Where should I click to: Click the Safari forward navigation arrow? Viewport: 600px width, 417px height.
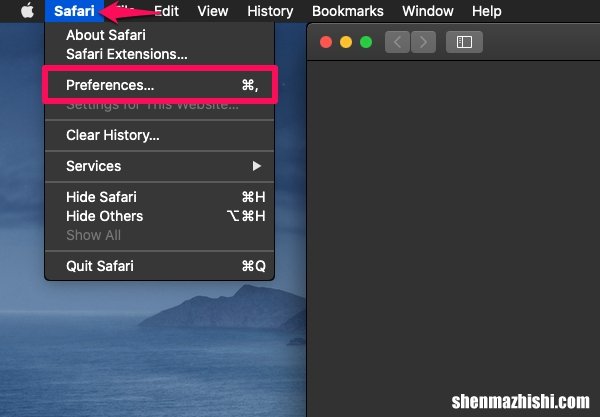[x=423, y=42]
